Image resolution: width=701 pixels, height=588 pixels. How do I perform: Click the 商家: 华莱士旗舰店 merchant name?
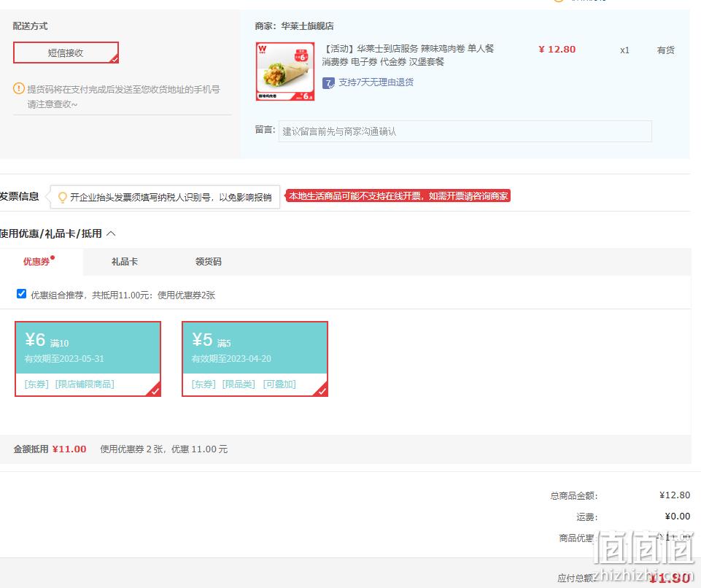(x=294, y=26)
